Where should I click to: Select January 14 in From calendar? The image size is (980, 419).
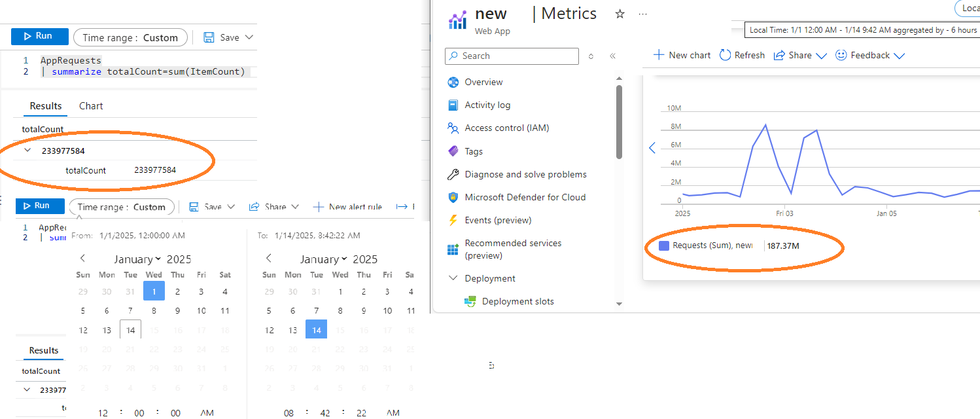tap(130, 330)
